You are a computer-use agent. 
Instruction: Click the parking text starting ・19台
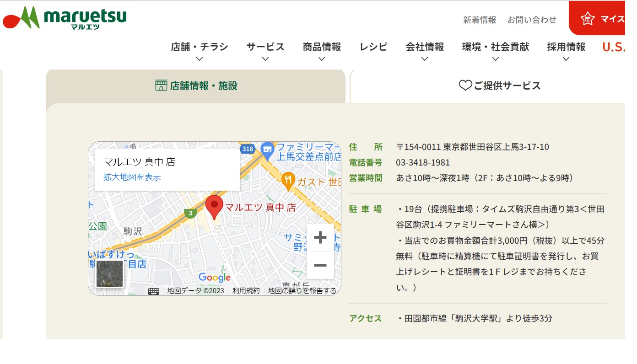[500, 217]
